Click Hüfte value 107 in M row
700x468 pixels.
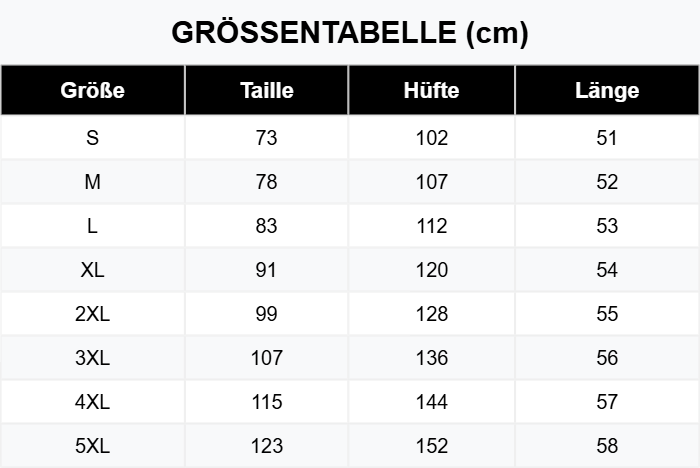pyautogui.click(x=431, y=182)
